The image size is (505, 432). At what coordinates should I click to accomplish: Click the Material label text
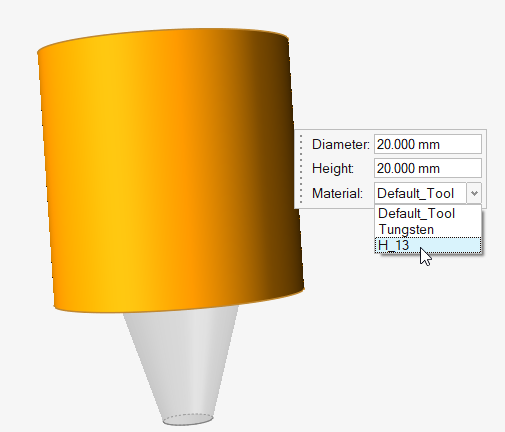click(337, 193)
